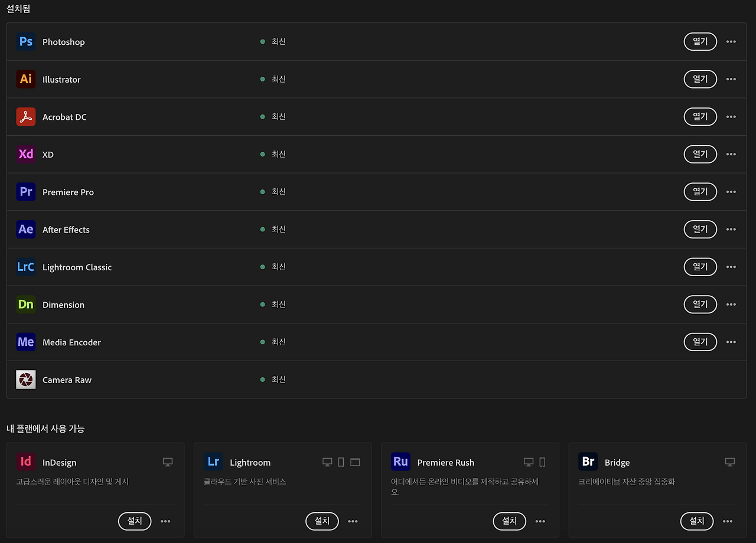Click the Photoshop app icon

click(x=26, y=42)
